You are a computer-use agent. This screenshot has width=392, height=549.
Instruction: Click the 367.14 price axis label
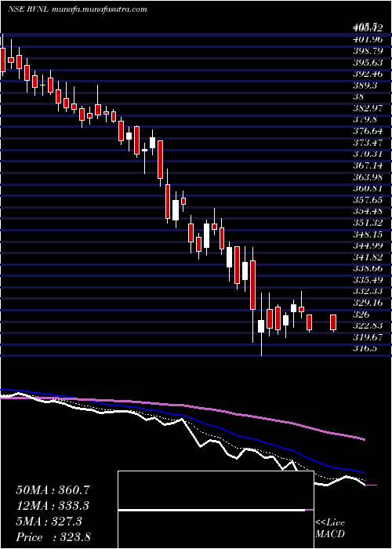tap(367, 165)
